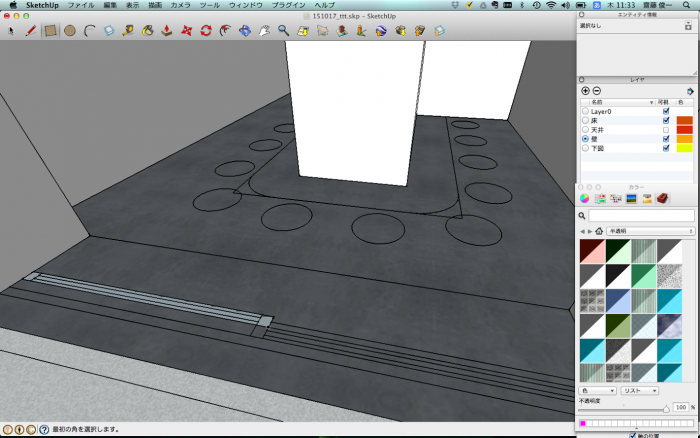
Task: Open the color wheel picker tab
Action: 586,198
